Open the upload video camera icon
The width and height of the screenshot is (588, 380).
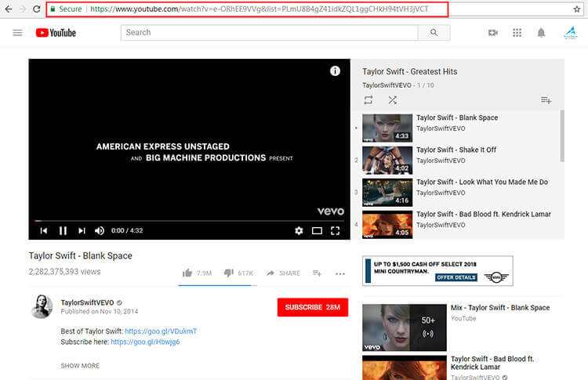(493, 33)
